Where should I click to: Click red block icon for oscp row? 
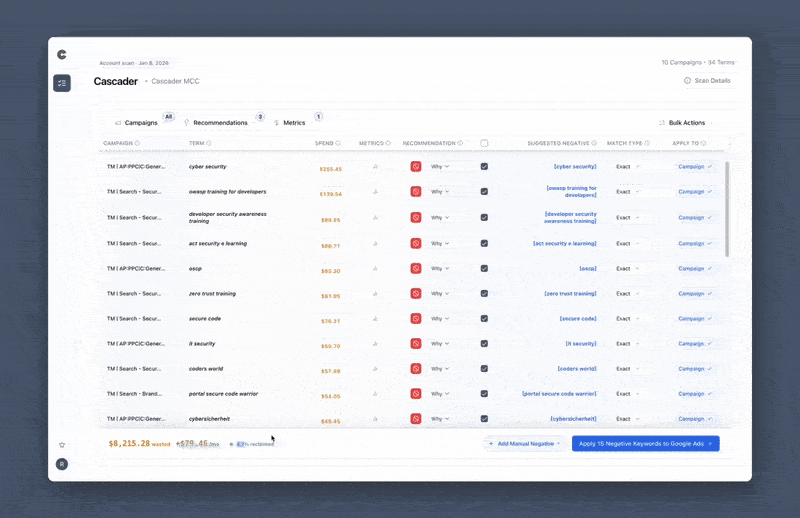pyautogui.click(x=416, y=268)
